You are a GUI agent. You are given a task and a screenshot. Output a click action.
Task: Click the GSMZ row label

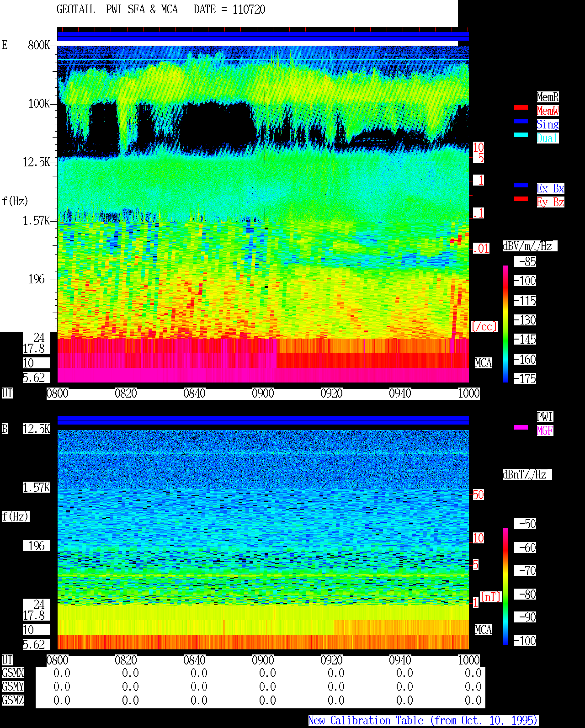(13, 700)
